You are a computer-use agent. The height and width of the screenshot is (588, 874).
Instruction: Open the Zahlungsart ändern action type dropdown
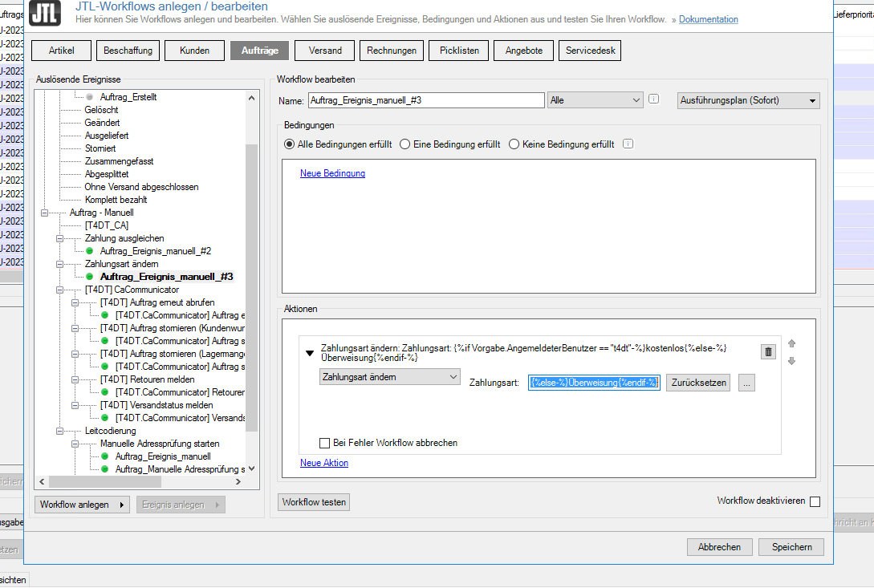click(x=389, y=377)
